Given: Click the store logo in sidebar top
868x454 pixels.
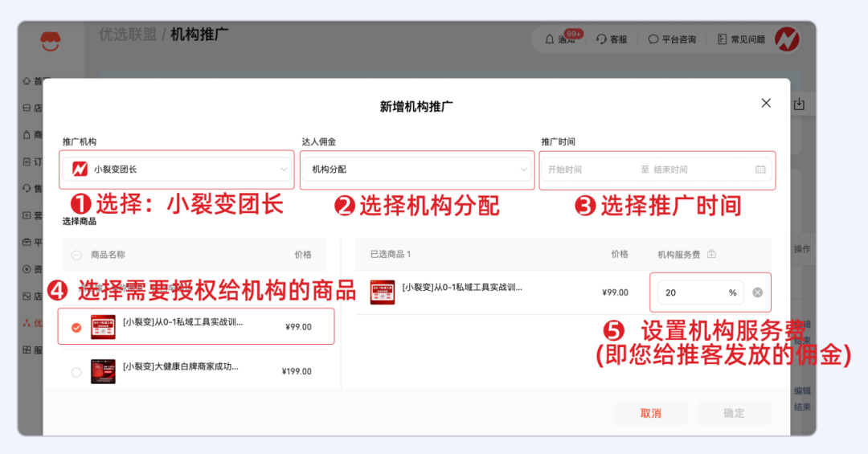Looking at the screenshot, I should [51, 39].
